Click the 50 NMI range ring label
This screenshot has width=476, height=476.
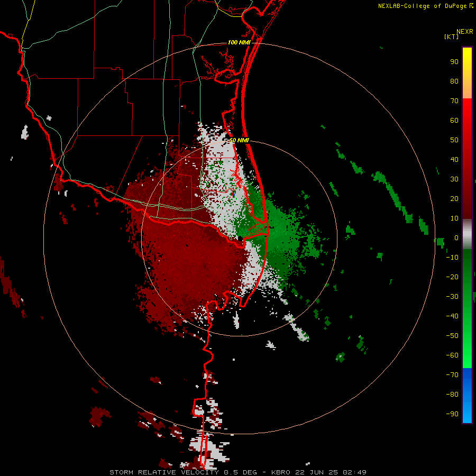[x=239, y=140]
